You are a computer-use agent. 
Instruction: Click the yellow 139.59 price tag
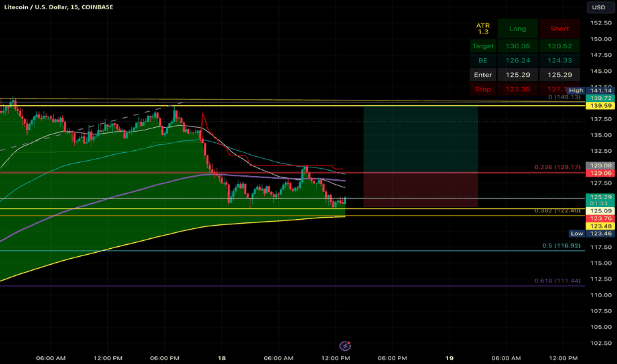point(600,105)
